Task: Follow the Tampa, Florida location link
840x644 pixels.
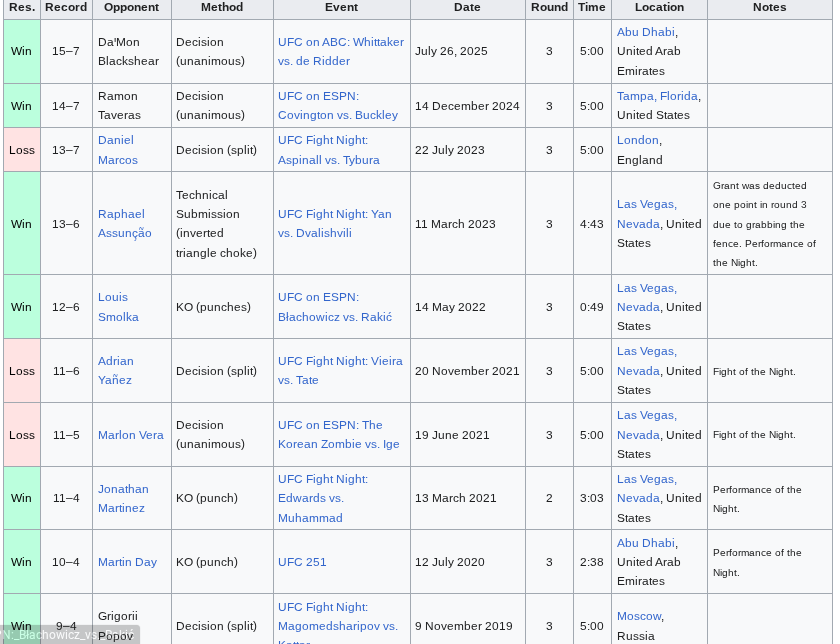Action: click(x=657, y=96)
